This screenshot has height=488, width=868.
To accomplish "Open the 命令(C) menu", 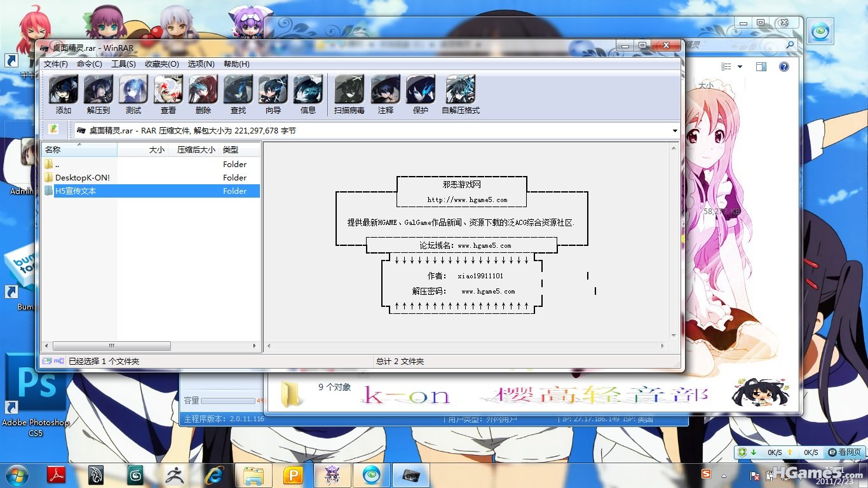I will pyautogui.click(x=90, y=64).
